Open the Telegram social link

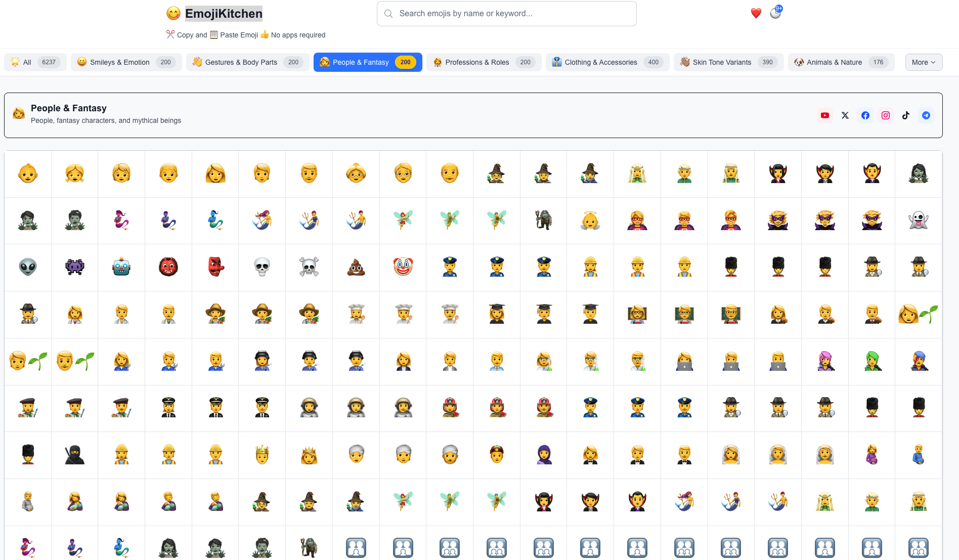(926, 115)
